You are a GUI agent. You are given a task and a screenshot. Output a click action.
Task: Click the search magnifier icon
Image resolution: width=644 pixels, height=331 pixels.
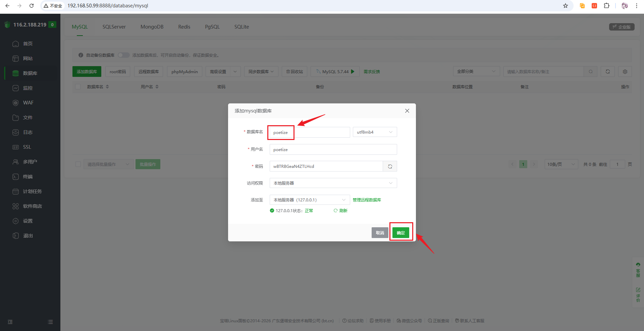(x=590, y=72)
